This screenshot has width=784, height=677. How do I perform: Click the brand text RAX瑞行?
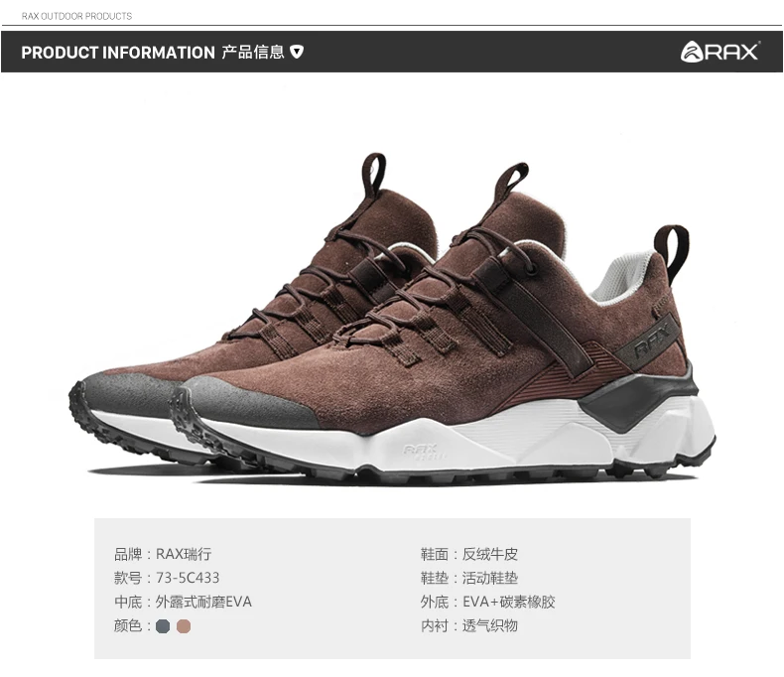pos(184,554)
